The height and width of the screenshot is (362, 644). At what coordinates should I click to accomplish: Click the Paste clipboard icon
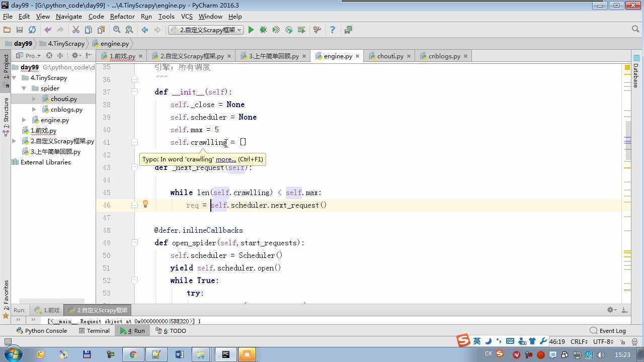[x=101, y=30]
